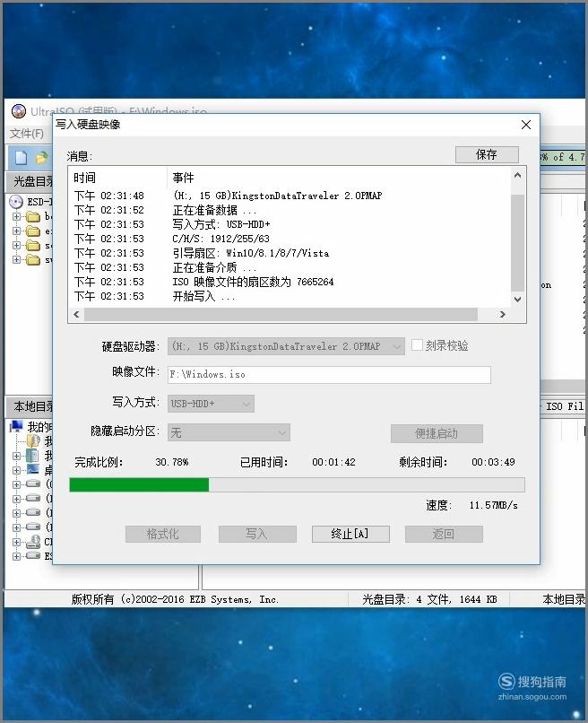Select the My Computer (我的电脑) icon in local tree
This screenshot has height=723, width=588.
coord(17,426)
